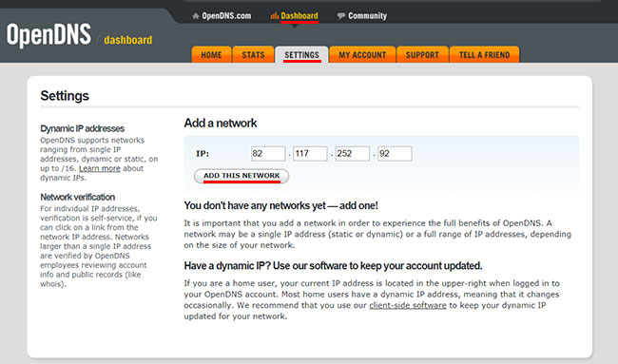Click the Network verification sidebar heading
Image resolution: width=618 pixels, height=364 pixels.
coord(78,197)
